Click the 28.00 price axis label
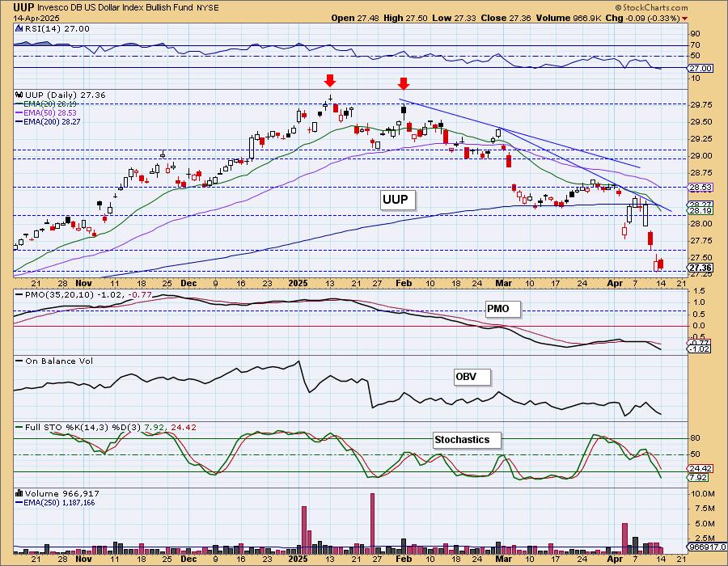This screenshot has height=566, width=728. [701, 224]
